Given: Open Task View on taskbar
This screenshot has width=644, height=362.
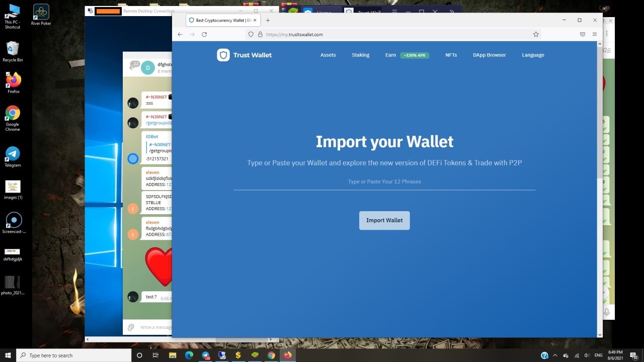Looking at the screenshot, I should [x=155, y=355].
